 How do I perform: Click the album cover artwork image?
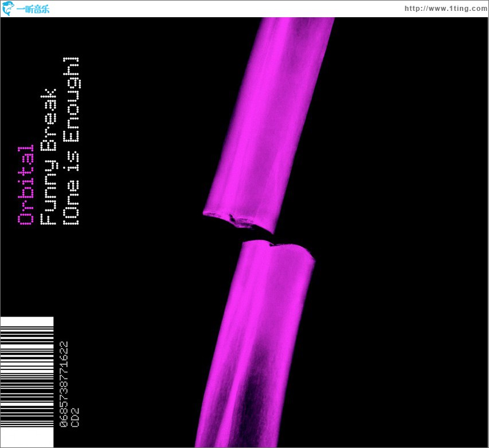pyautogui.click(x=244, y=232)
